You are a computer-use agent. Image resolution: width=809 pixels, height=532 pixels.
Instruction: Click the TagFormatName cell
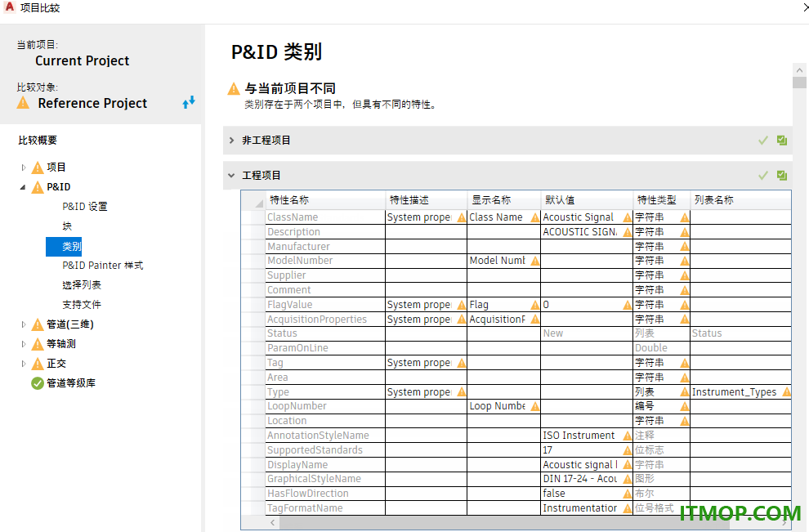pyautogui.click(x=325, y=508)
